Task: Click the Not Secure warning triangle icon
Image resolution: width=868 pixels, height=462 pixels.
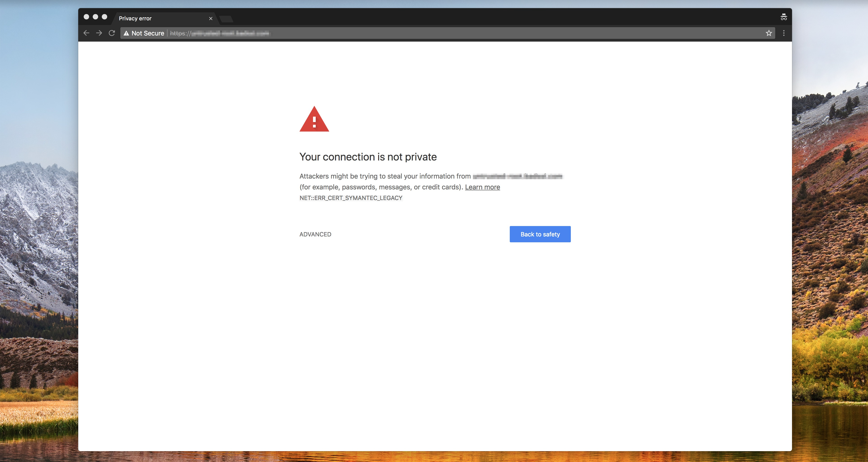Action: click(x=126, y=33)
